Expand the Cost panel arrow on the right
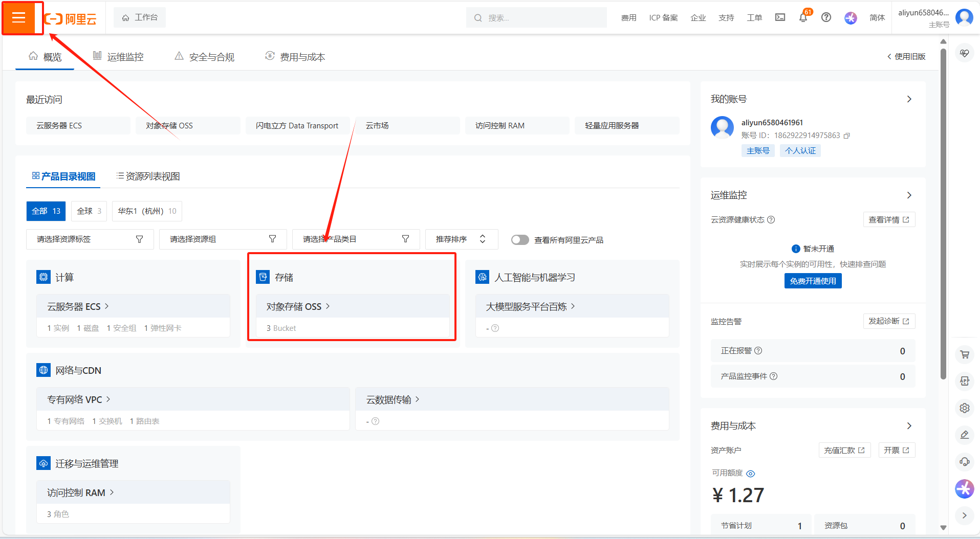This screenshot has width=980, height=539. click(x=909, y=426)
